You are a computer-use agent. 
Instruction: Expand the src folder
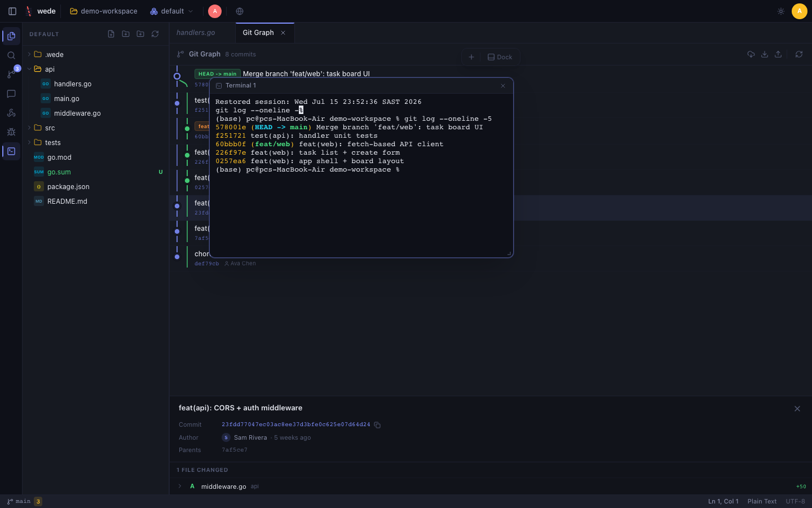[x=96, y=128]
